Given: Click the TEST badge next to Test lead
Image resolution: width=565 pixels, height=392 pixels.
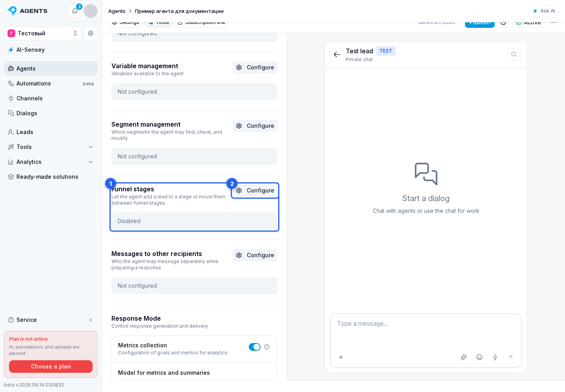Looking at the screenshot, I should point(386,51).
